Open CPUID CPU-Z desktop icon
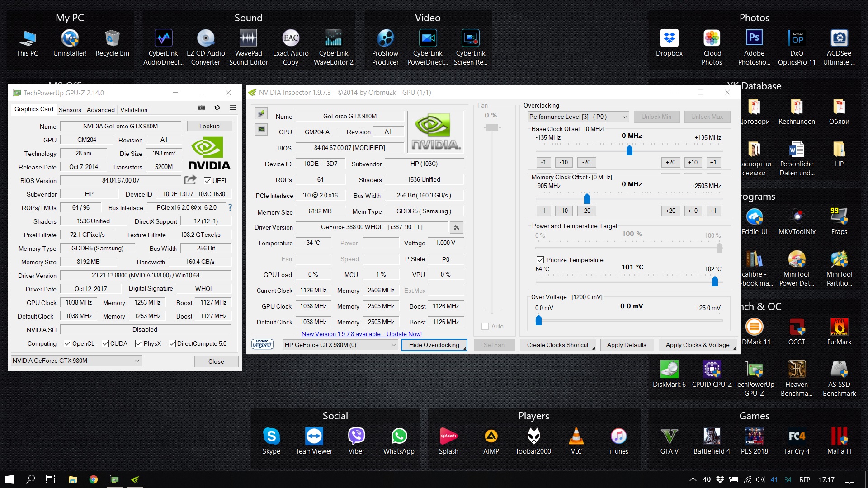The image size is (868, 488). click(712, 374)
